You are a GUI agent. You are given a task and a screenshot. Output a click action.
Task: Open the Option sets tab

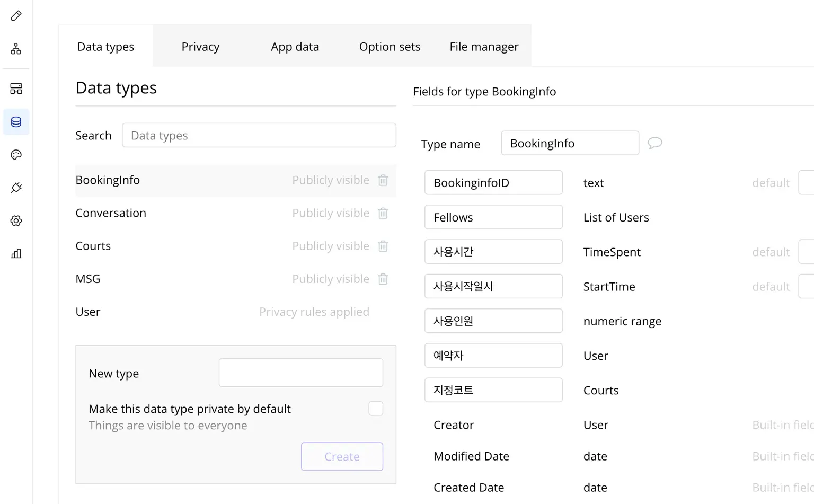pyautogui.click(x=390, y=47)
